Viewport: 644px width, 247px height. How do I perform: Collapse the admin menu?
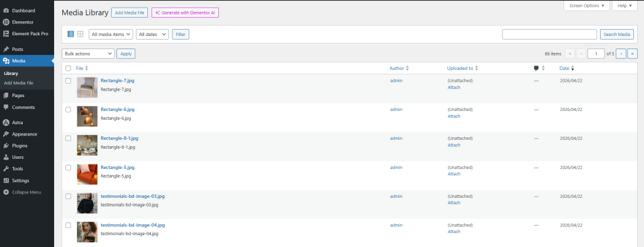coord(23,192)
